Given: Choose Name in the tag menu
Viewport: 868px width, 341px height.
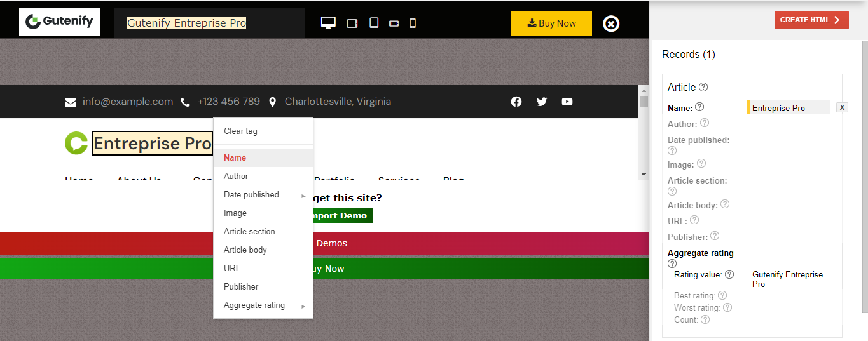Looking at the screenshot, I should [x=263, y=157].
